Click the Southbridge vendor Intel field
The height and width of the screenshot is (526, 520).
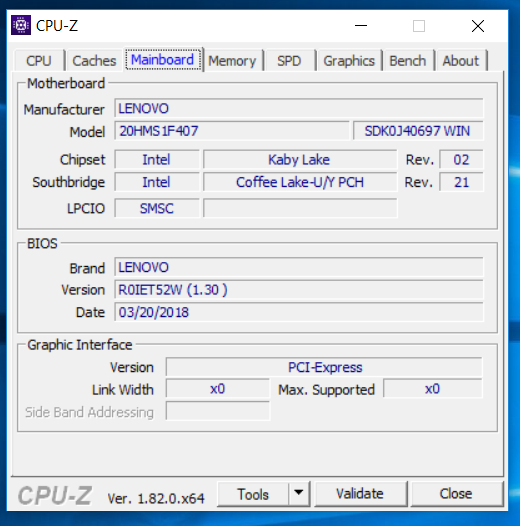click(157, 182)
